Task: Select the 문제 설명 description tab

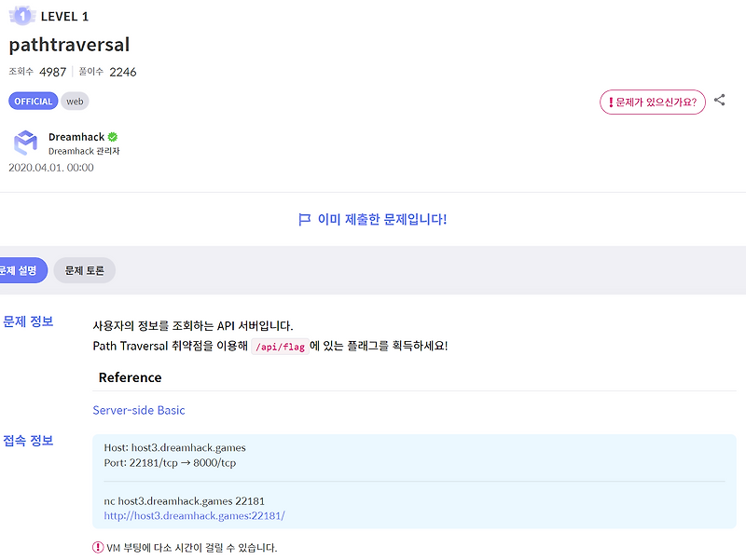Action: pyautogui.click(x=17, y=270)
